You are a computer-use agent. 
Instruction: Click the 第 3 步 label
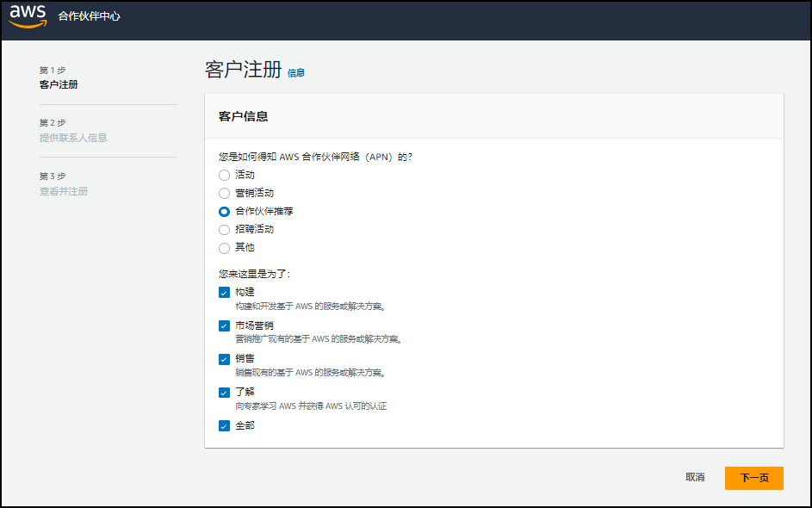click(x=53, y=176)
